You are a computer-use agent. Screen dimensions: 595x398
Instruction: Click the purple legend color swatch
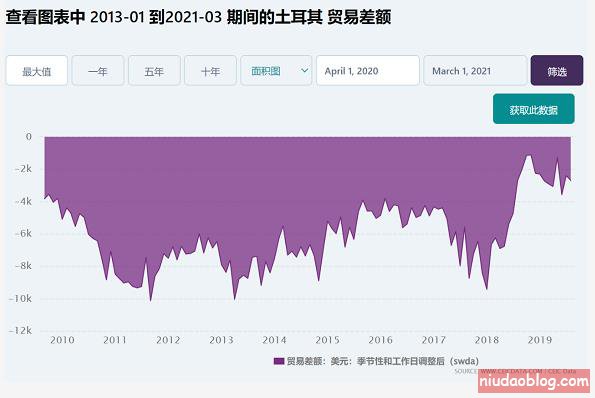click(x=279, y=361)
